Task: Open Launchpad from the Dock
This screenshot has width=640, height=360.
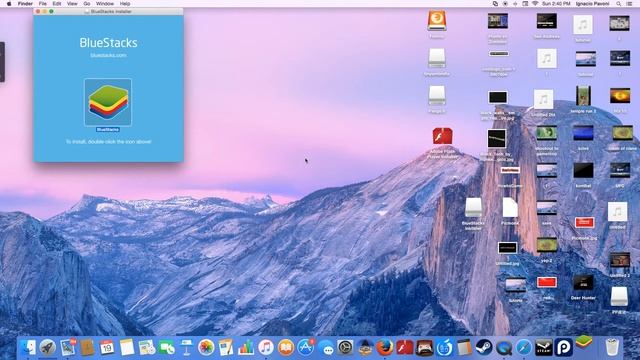Action: pyautogui.click(x=48, y=347)
